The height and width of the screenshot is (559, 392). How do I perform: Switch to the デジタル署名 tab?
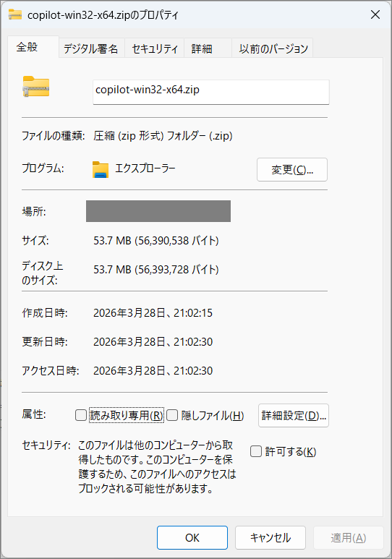click(x=91, y=48)
